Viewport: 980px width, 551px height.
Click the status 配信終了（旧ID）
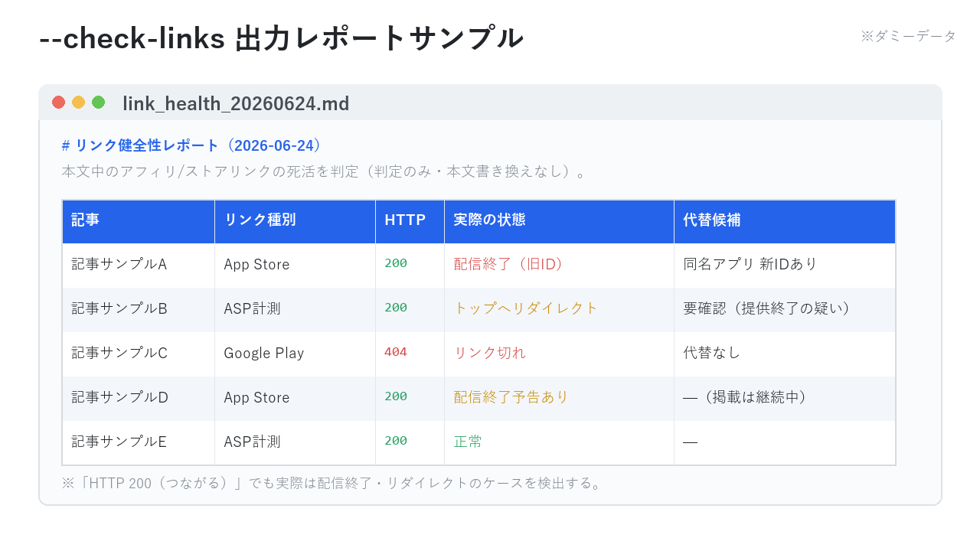(511, 264)
